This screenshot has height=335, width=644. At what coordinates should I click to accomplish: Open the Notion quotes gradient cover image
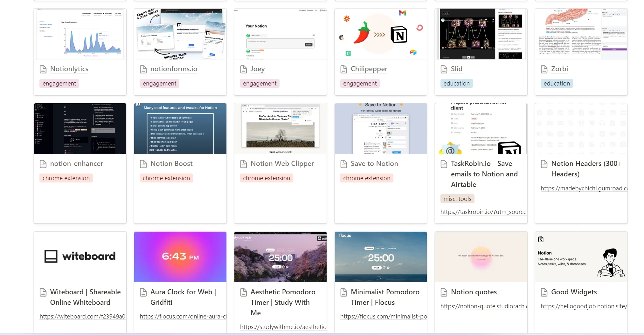(481, 257)
